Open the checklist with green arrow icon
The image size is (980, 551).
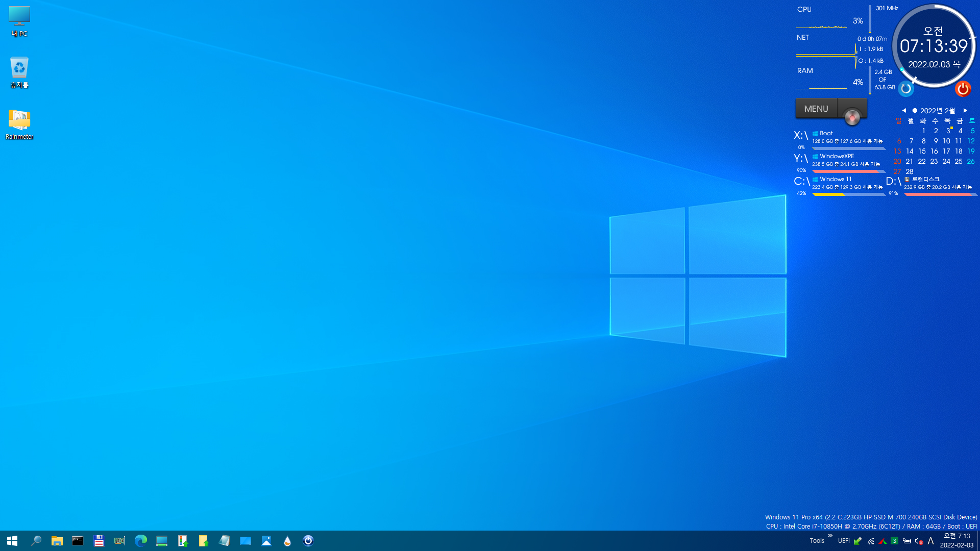coord(183,541)
